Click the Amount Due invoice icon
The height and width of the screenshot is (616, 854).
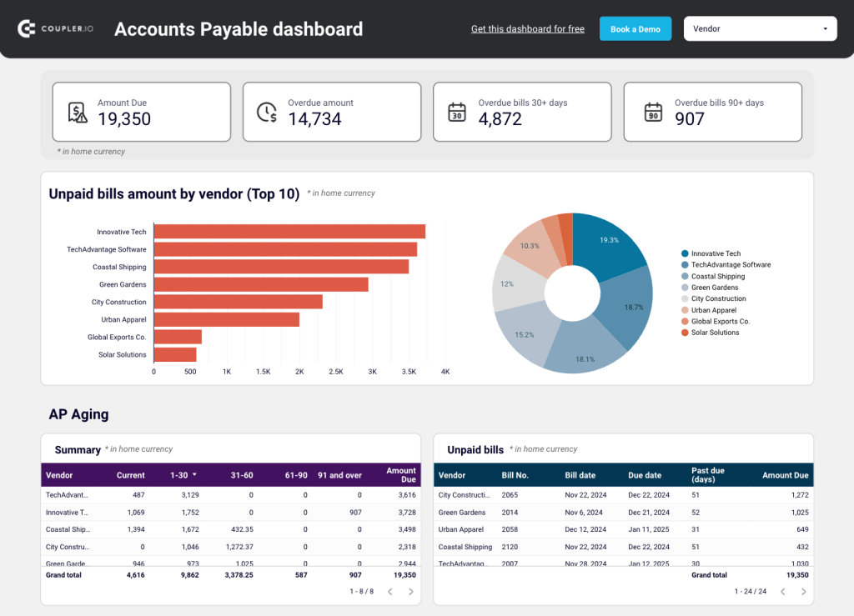point(78,112)
